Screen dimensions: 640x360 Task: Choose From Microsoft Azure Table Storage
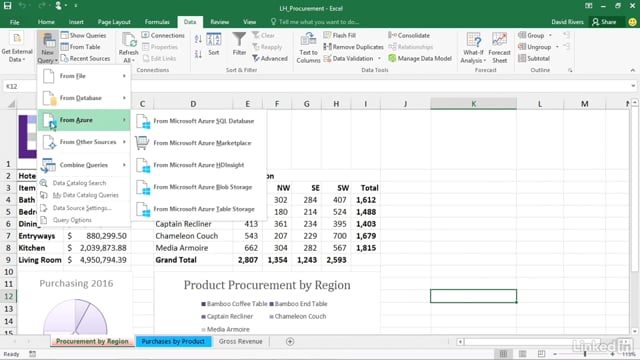(199, 209)
